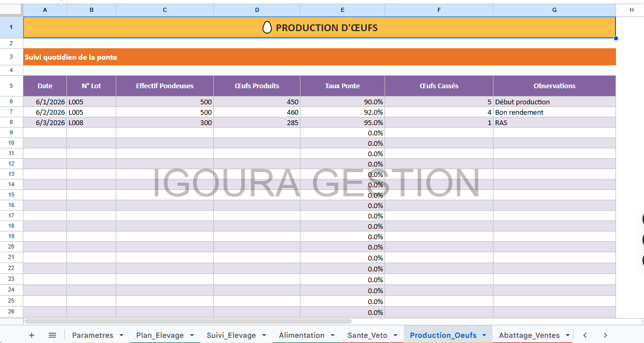Select row 16 header

coord(11,205)
